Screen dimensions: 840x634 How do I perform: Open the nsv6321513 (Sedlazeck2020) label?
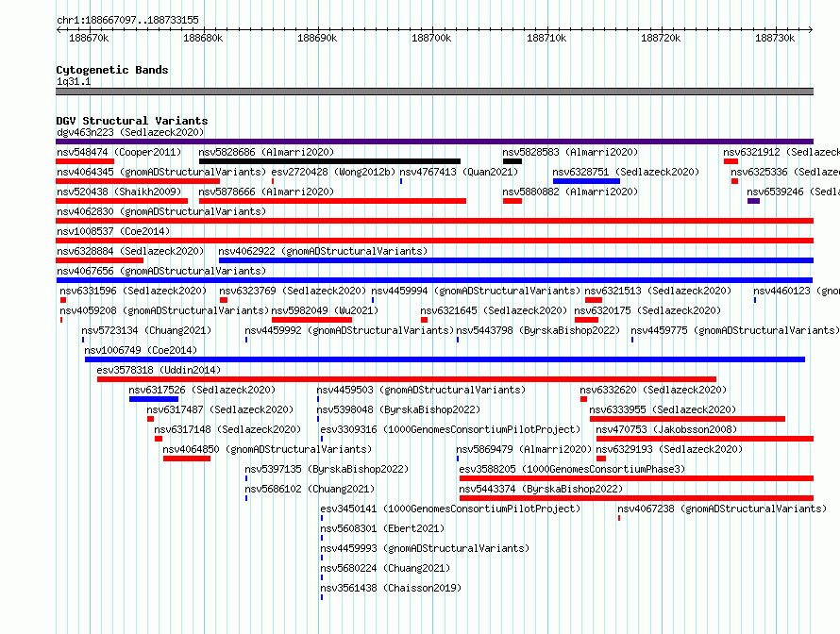click(x=658, y=291)
